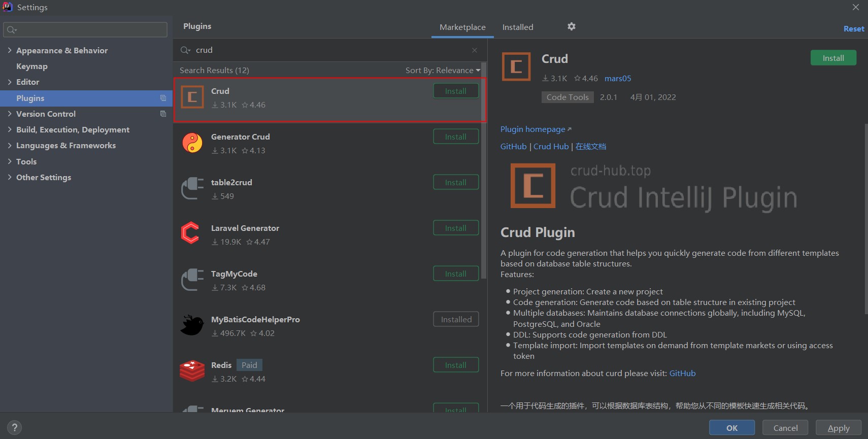Install the table2crud plugin

tap(456, 182)
